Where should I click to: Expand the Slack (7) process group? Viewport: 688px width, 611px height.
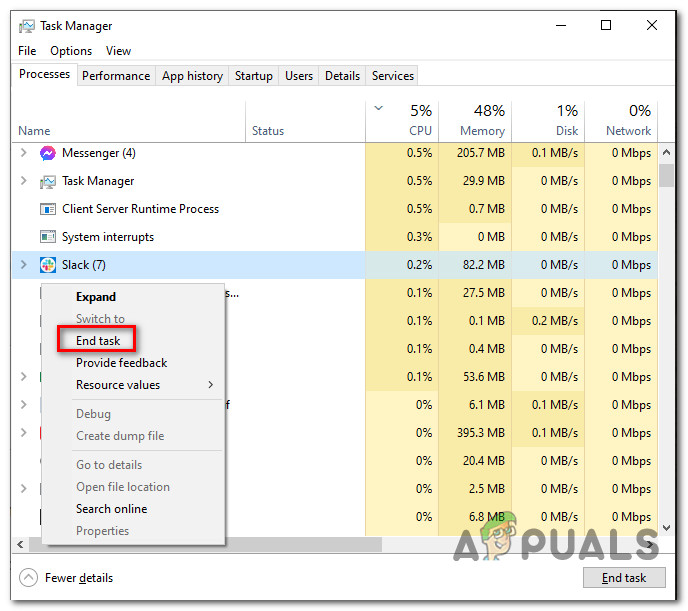pos(24,264)
